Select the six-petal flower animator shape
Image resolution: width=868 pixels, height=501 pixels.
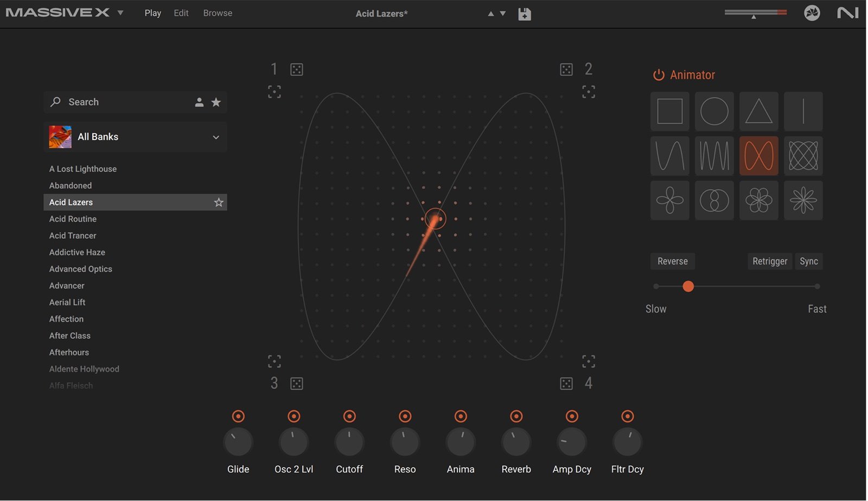point(758,200)
